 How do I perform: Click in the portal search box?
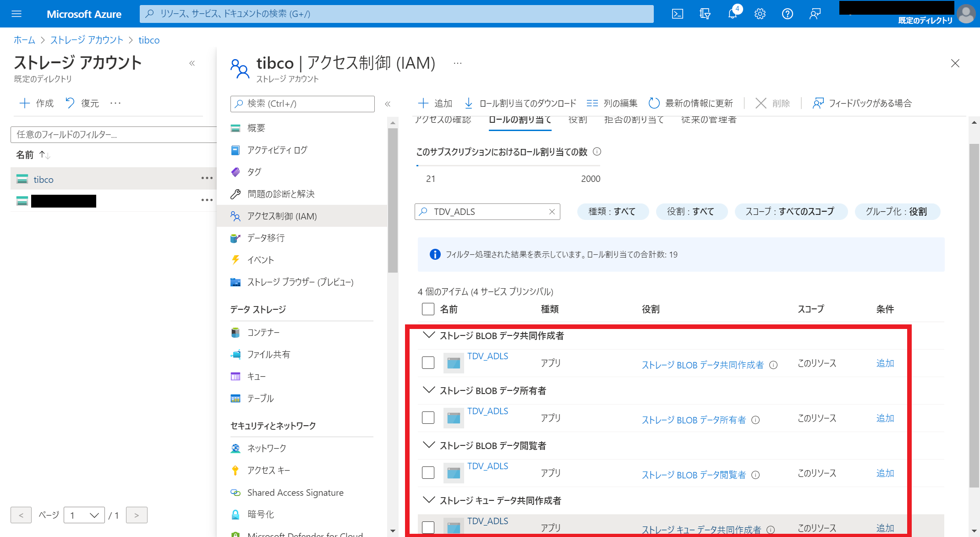click(x=397, y=14)
